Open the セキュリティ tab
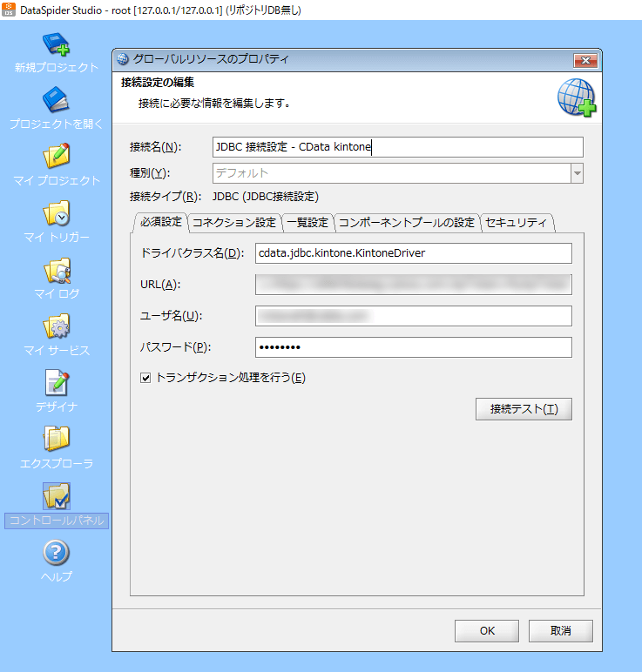642x672 pixels. point(517,223)
